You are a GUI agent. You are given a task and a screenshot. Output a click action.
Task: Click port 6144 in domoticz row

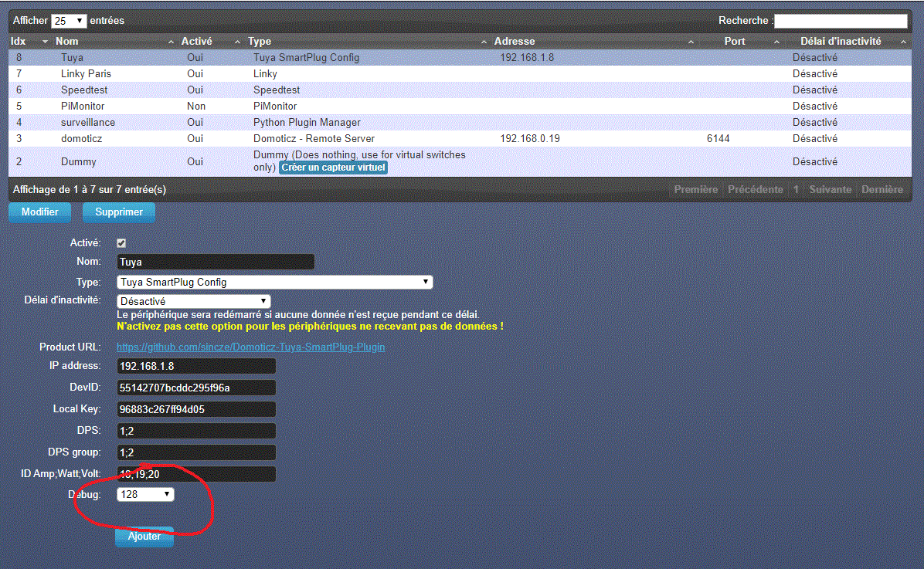718,138
